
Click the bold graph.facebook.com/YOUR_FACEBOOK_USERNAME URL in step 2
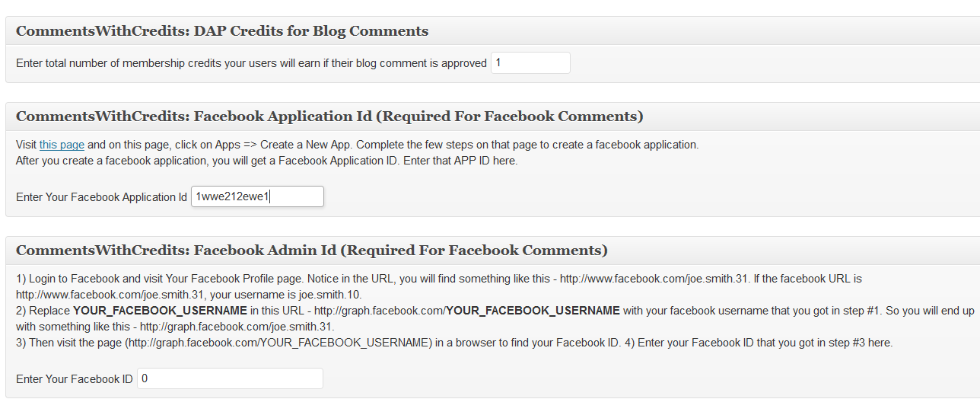(467, 311)
